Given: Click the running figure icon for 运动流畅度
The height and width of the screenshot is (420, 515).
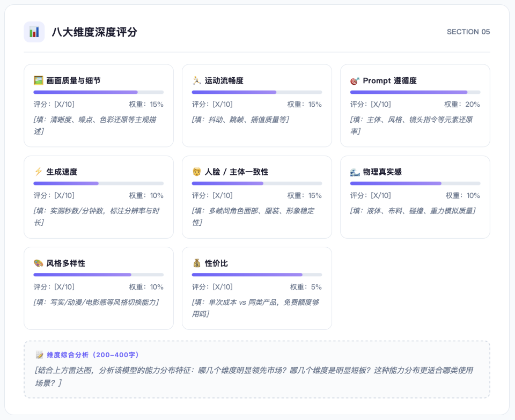Looking at the screenshot, I should [x=197, y=80].
